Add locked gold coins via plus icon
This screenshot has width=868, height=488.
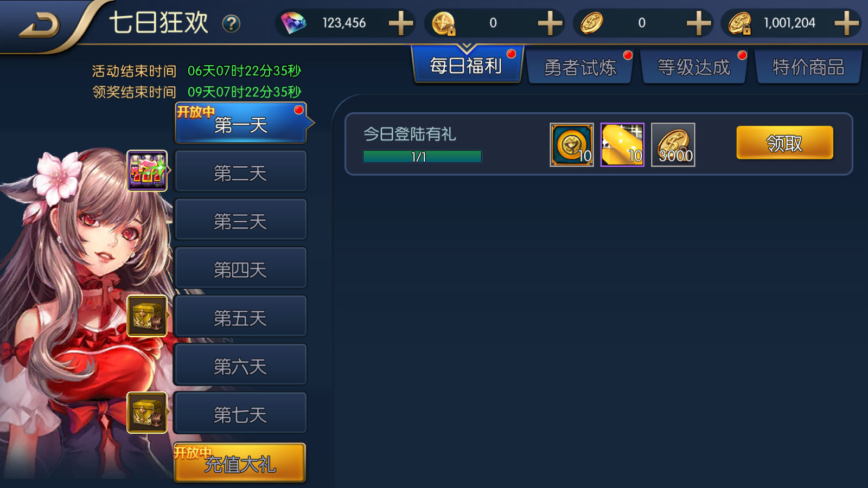click(x=846, y=23)
